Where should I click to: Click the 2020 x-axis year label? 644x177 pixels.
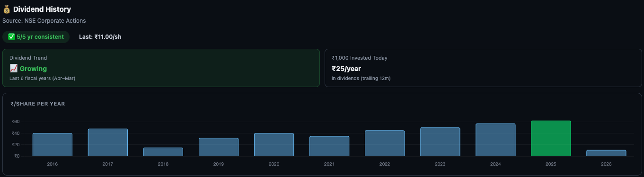[274, 164]
